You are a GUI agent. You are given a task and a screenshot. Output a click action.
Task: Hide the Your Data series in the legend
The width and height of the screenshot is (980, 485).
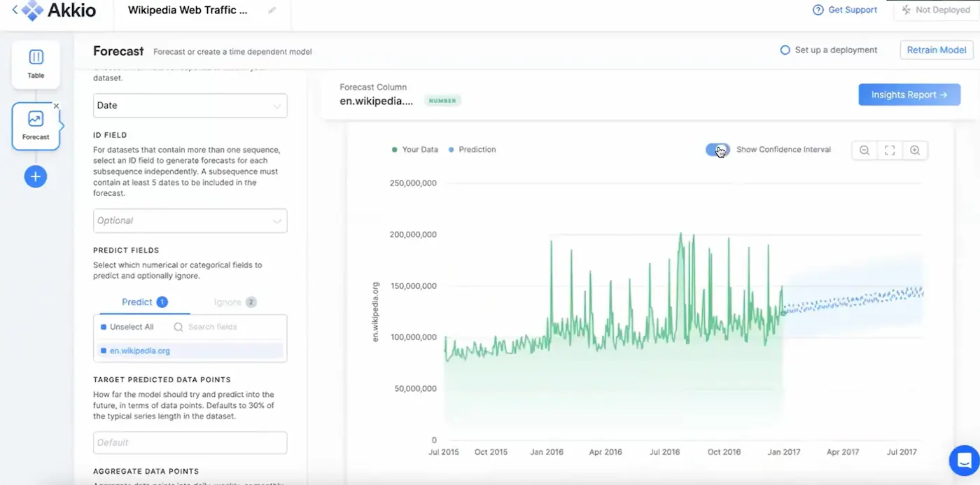click(414, 149)
